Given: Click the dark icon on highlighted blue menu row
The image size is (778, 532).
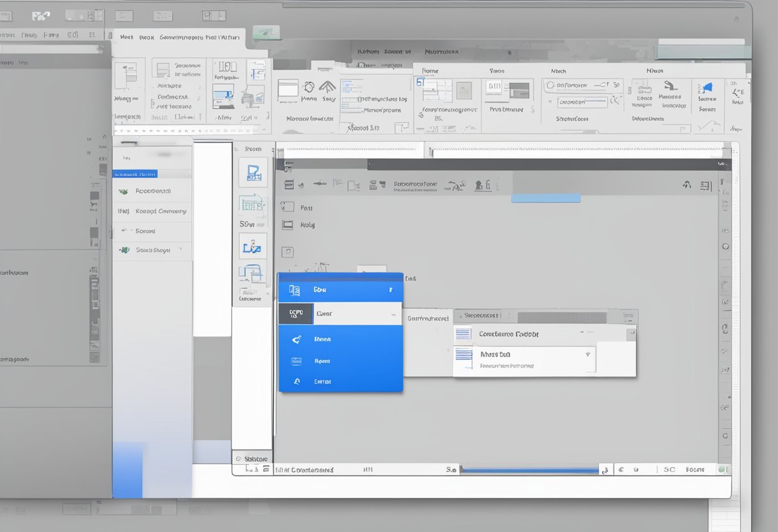Looking at the screenshot, I should (x=296, y=314).
